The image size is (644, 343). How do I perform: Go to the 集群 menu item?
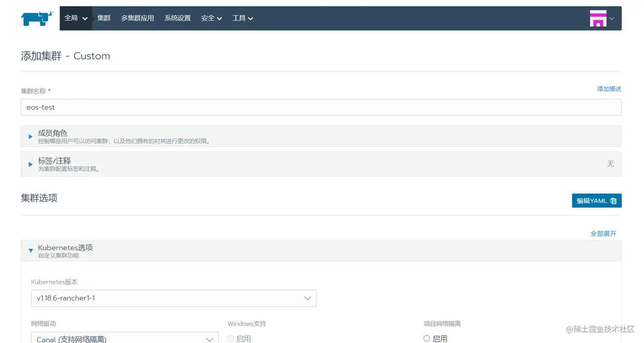click(x=104, y=18)
